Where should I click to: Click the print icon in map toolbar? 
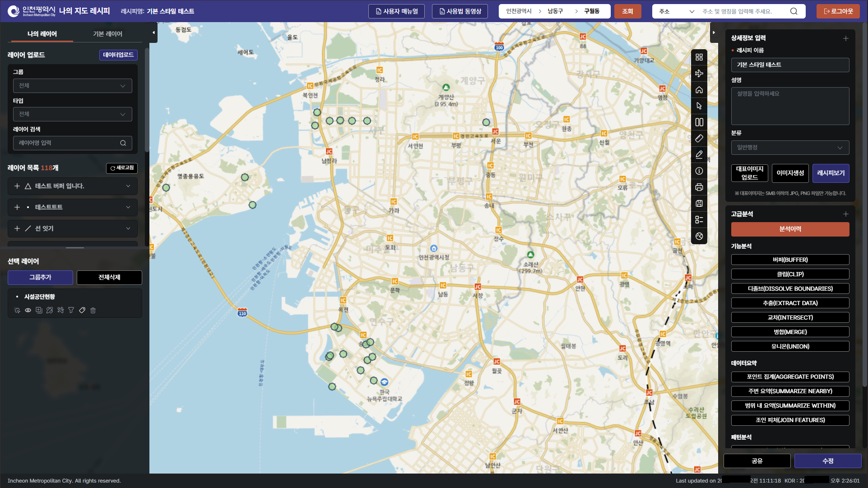tap(699, 187)
